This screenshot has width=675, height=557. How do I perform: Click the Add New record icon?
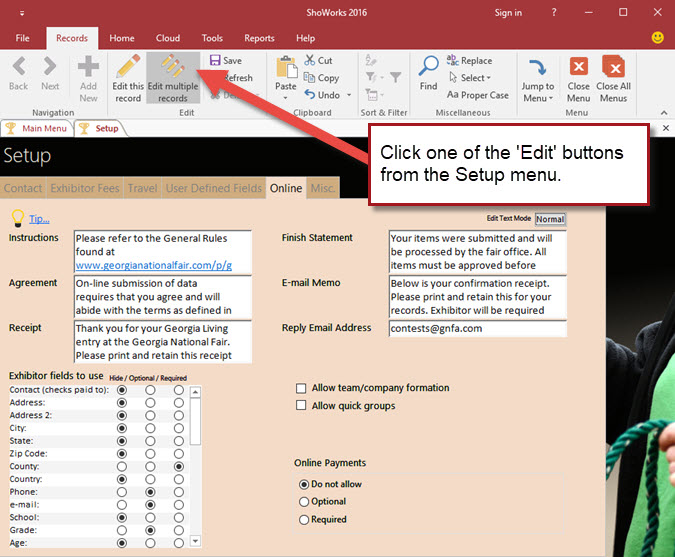[89, 70]
